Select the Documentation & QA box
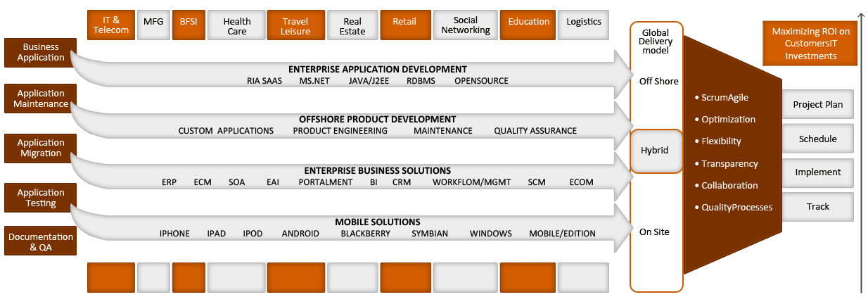Screen dimensions: 868x304 pos(39,242)
